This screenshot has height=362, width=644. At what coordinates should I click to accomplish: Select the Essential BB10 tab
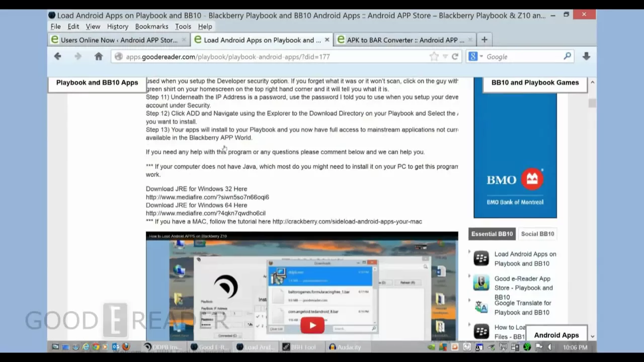(x=492, y=234)
